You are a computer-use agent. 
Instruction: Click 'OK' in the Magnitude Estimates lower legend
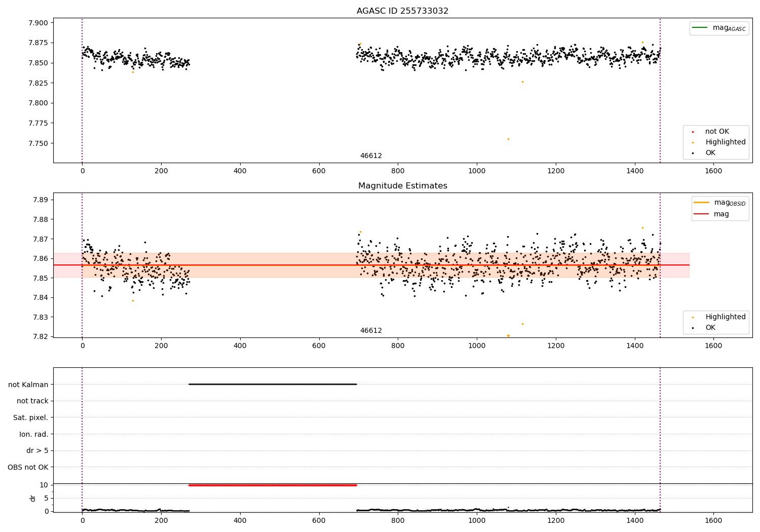pos(710,327)
